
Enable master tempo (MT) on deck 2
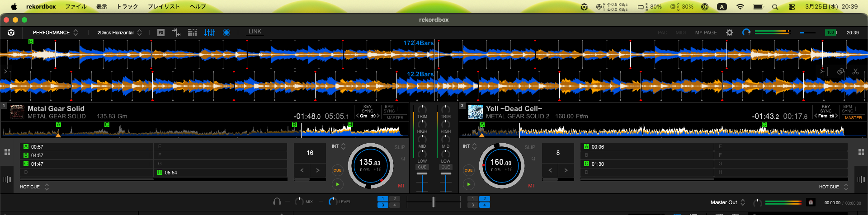531,186
